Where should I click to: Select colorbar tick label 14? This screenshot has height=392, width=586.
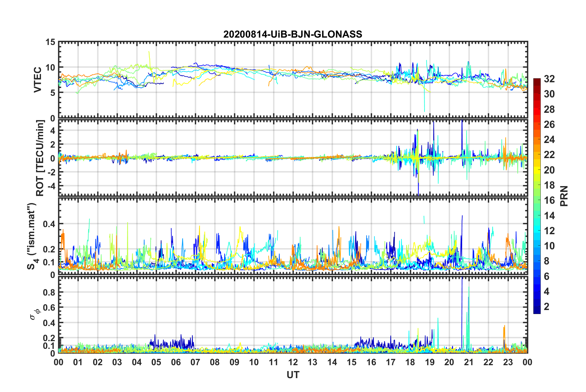(549, 216)
